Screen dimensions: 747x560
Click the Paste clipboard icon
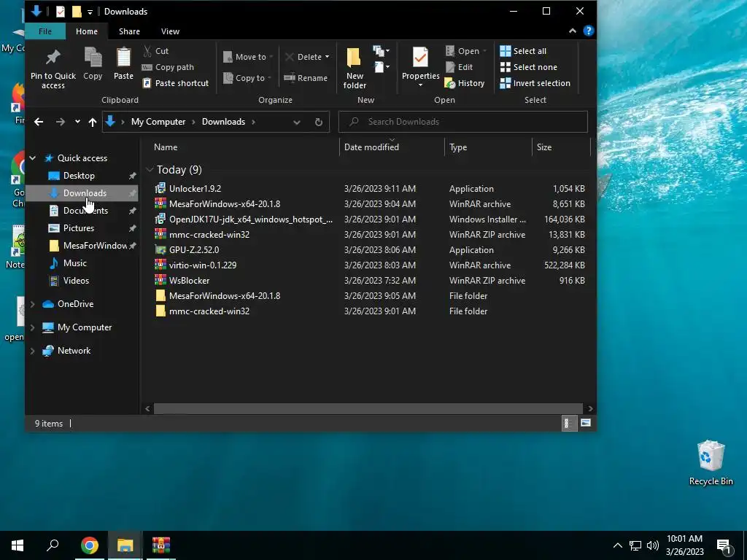tap(123, 58)
